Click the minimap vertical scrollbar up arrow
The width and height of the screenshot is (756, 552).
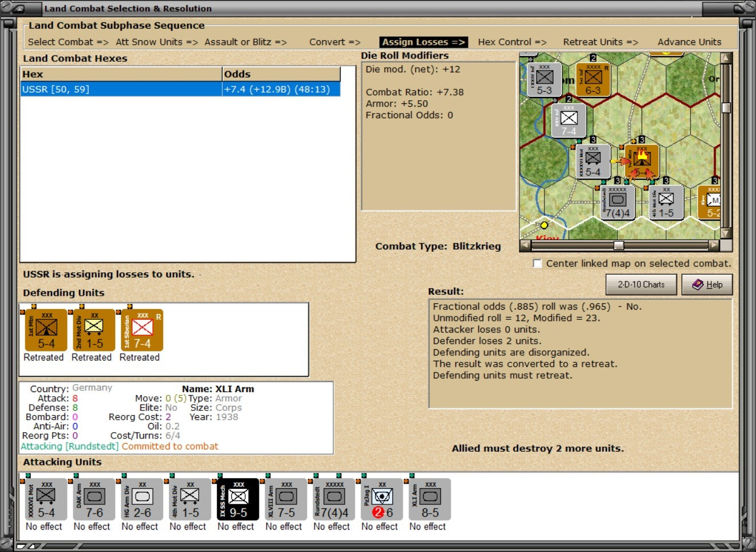point(726,58)
